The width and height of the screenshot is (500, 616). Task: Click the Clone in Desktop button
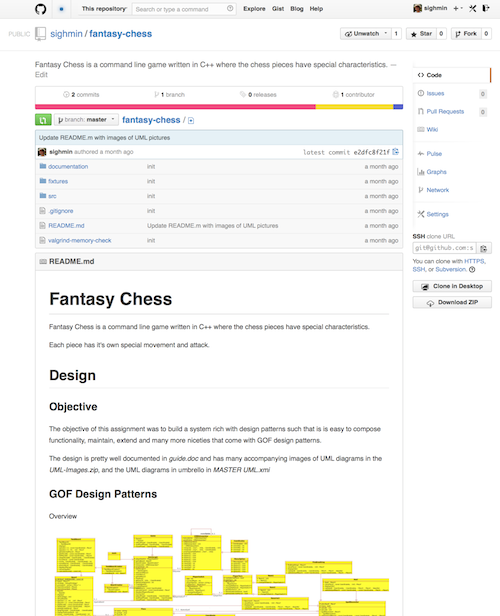pyautogui.click(x=452, y=286)
